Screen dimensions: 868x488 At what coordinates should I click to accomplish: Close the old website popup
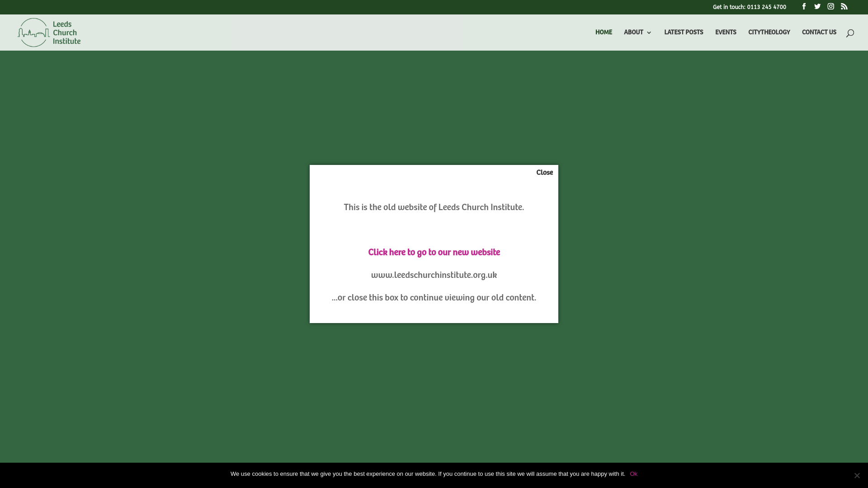tap(544, 173)
